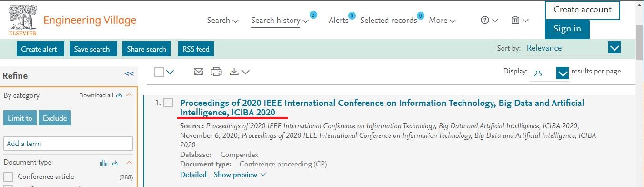
Task: Tick the select-all results checkbox
Action: point(159,72)
